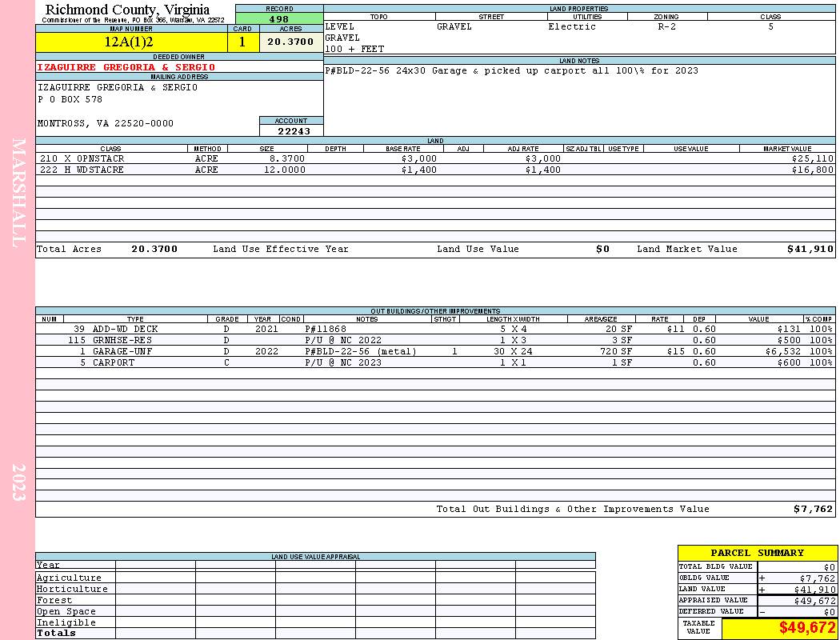
Task: Click the acres value 20.3700 in header
Action: click(290, 42)
